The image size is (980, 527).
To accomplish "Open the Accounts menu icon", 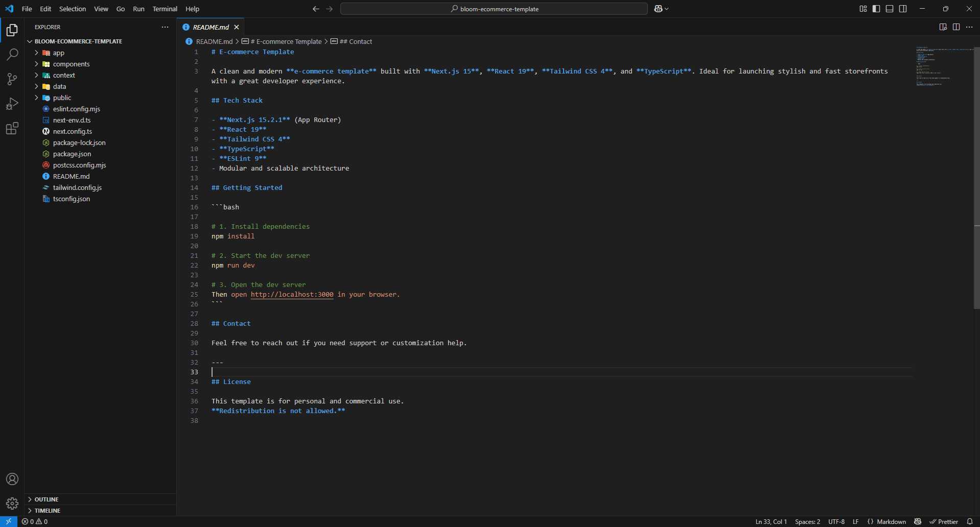I will [x=12, y=479].
